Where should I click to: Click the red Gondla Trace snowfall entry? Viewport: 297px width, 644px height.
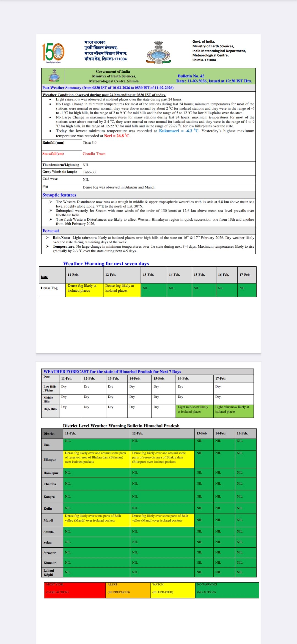[94, 154]
